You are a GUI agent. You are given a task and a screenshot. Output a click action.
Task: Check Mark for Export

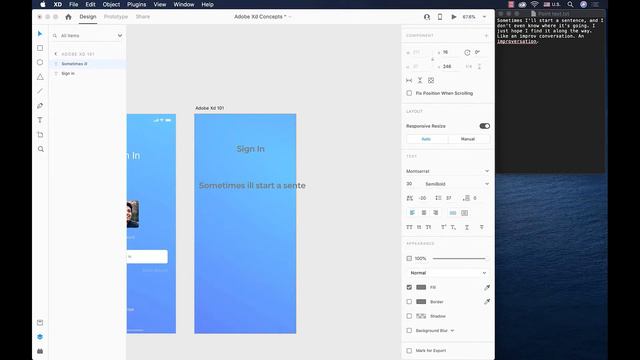point(409,351)
